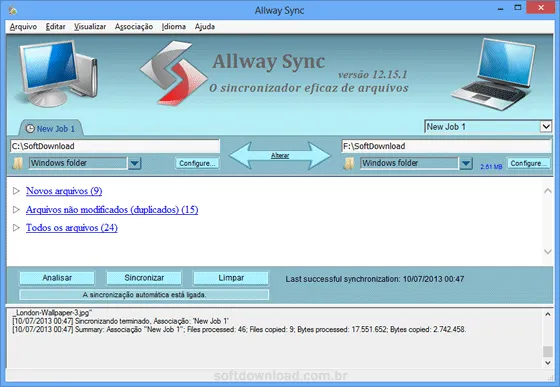Click the C:\SoftDownload path field
This screenshot has width=560, height=387.
pos(115,146)
